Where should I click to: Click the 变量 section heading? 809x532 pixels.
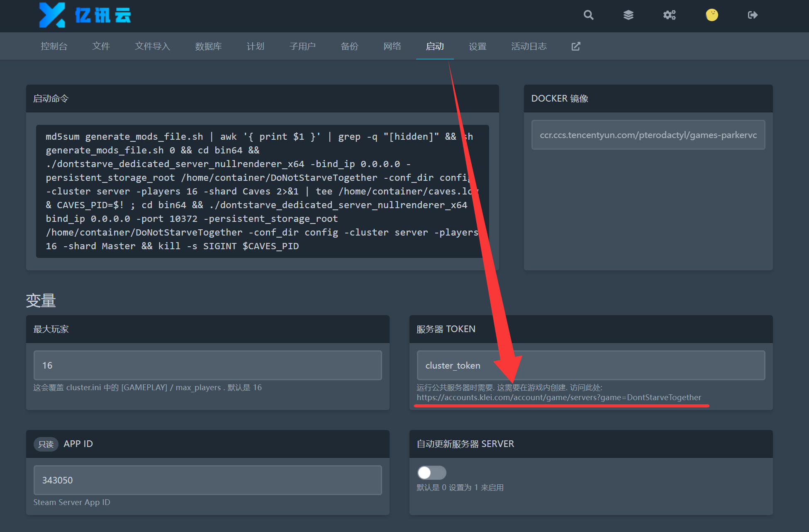[41, 301]
